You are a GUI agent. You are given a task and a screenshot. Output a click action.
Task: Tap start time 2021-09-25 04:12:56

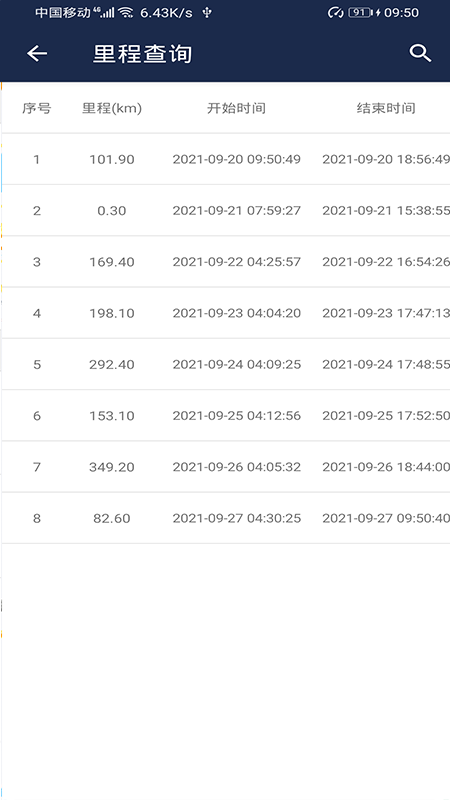[x=237, y=416]
